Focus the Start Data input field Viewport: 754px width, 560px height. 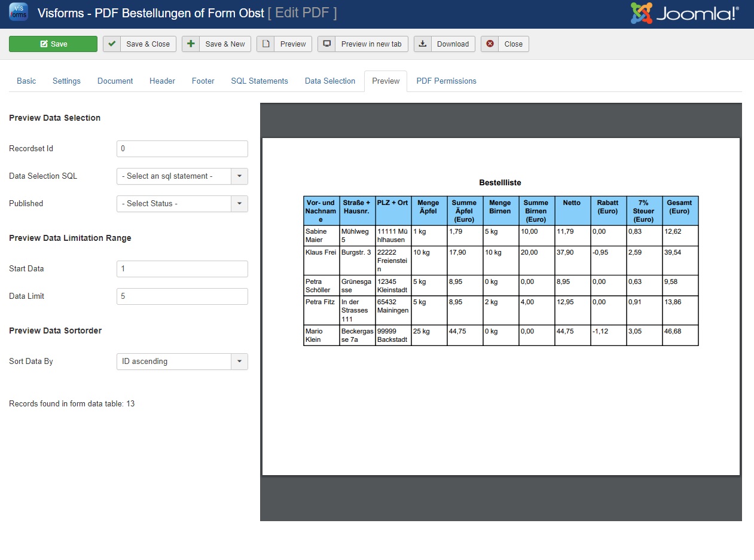tap(182, 269)
